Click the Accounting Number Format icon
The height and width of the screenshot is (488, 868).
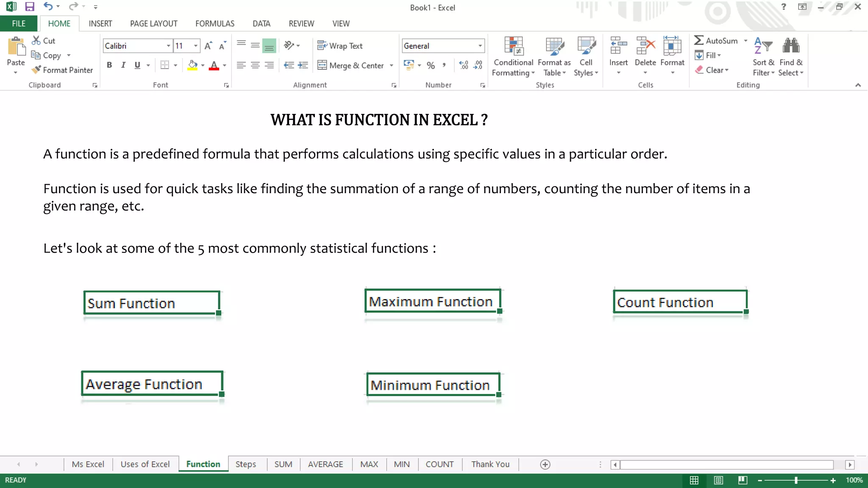[x=409, y=65]
